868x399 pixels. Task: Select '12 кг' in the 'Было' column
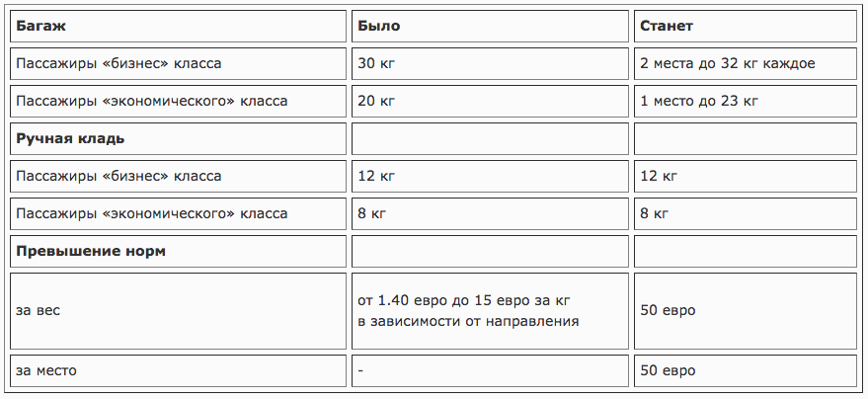(490, 177)
